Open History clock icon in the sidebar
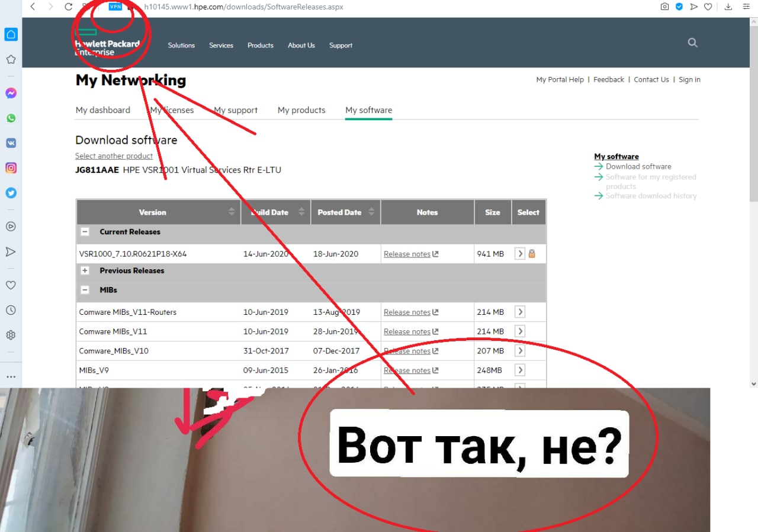 click(11, 310)
